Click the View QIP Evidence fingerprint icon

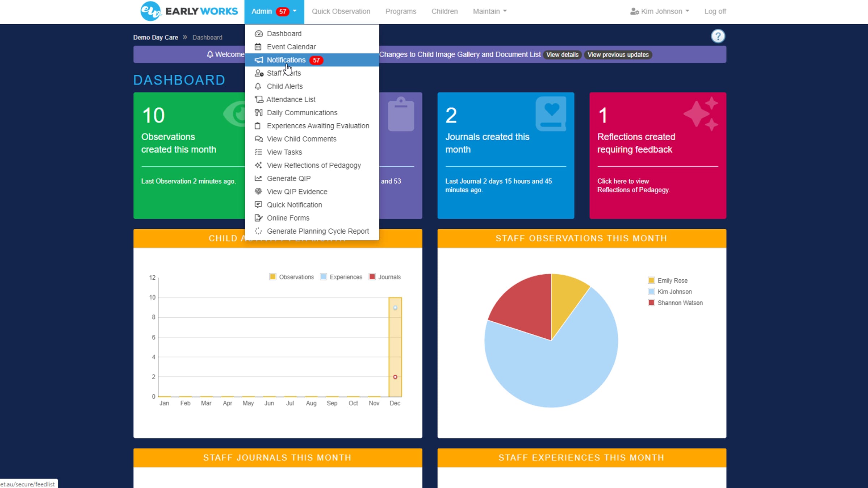click(258, 192)
